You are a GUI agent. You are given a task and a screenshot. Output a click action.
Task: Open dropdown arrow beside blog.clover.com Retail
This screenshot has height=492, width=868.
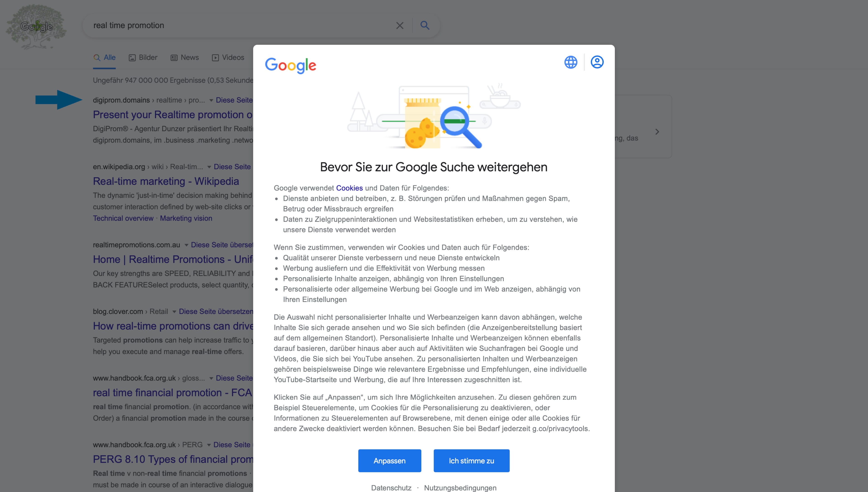pyautogui.click(x=174, y=311)
